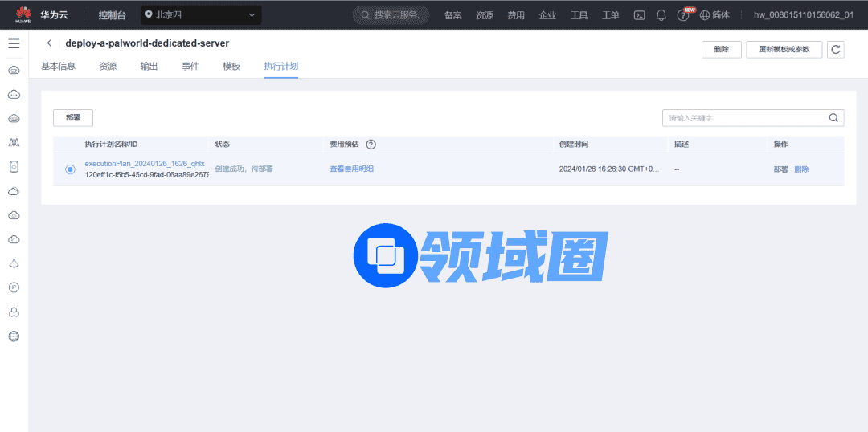Screen dimensions: 868x432
Task: Open the hamburger navigation menu
Action: coord(14,43)
